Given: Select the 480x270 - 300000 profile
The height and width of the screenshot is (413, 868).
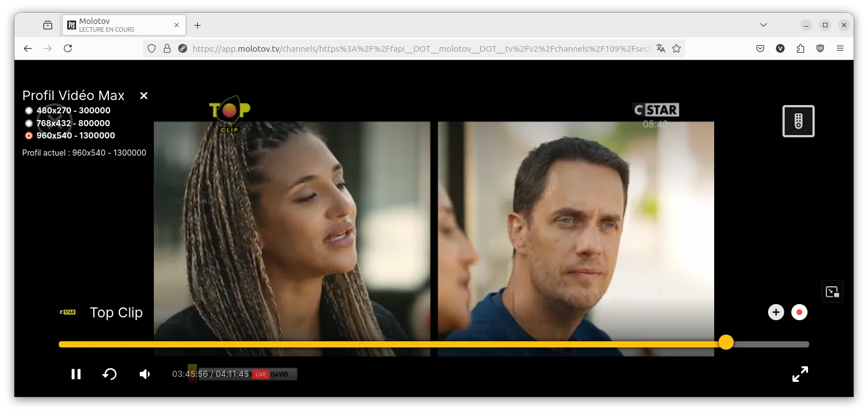Looking at the screenshot, I should (x=68, y=111).
